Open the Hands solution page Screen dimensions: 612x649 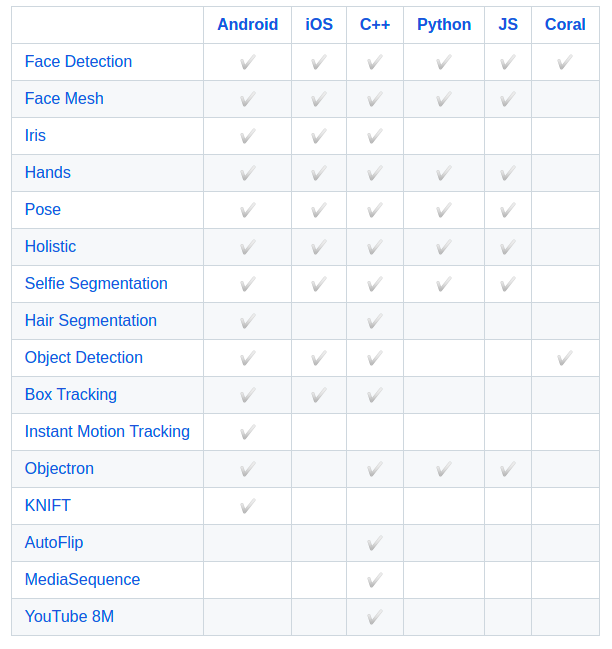coord(48,173)
